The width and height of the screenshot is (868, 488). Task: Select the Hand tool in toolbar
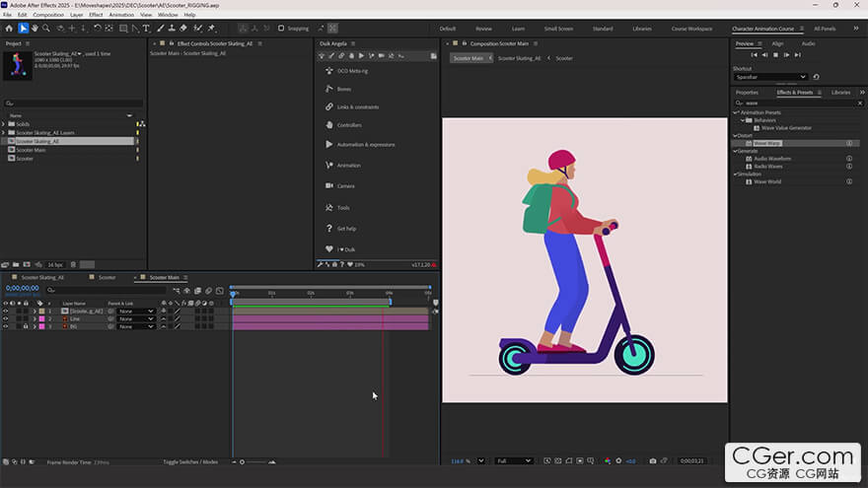pos(35,29)
